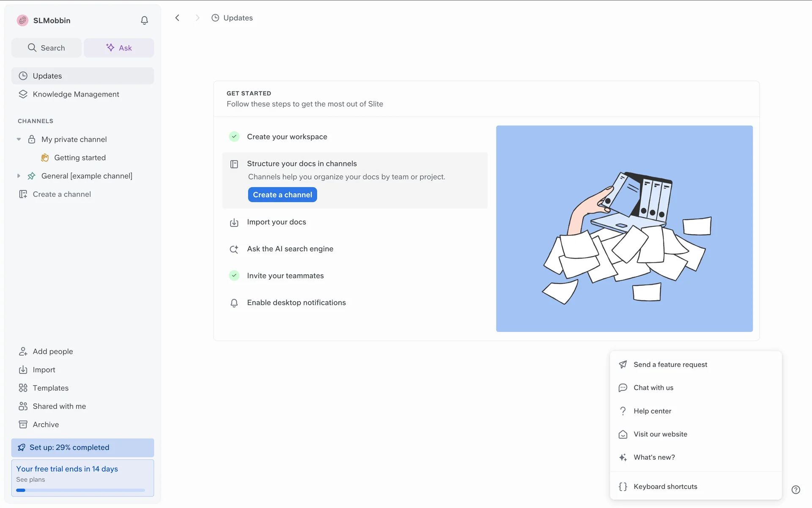Click the Import icon in sidebar
This screenshot has height=508, width=812.
(x=23, y=370)
